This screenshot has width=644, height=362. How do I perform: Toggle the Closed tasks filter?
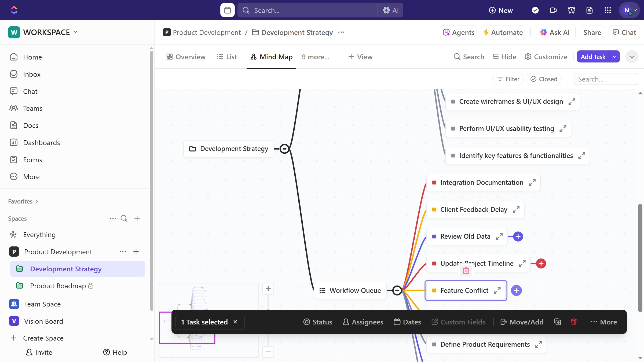click(x=544, y=79)
